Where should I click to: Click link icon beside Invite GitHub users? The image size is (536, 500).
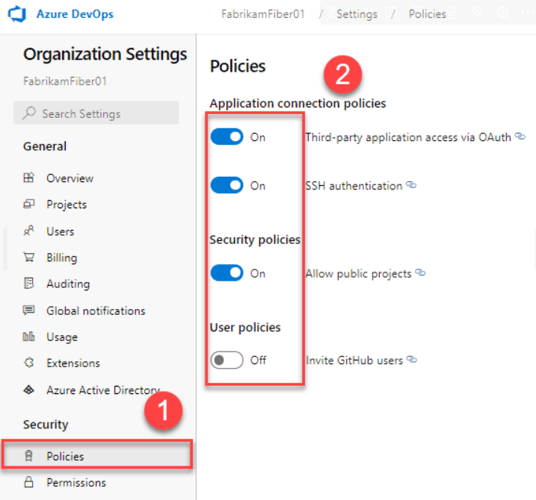(412, 360)
